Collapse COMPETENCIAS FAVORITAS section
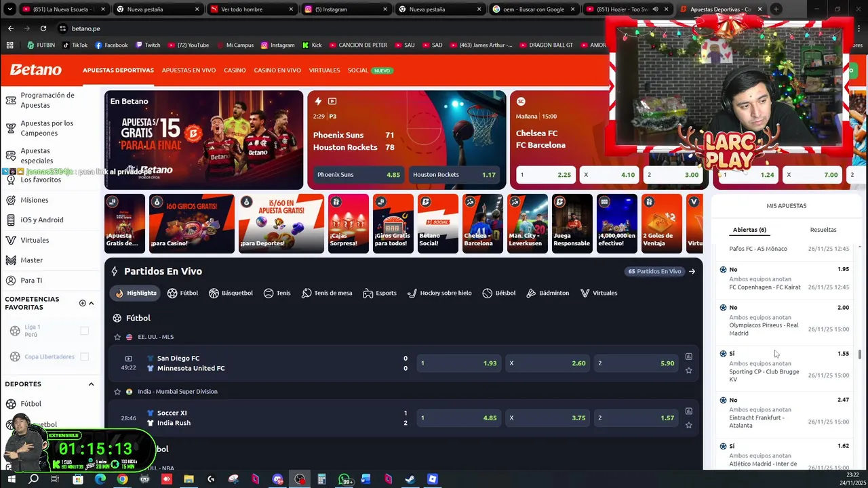 (91, 303)
